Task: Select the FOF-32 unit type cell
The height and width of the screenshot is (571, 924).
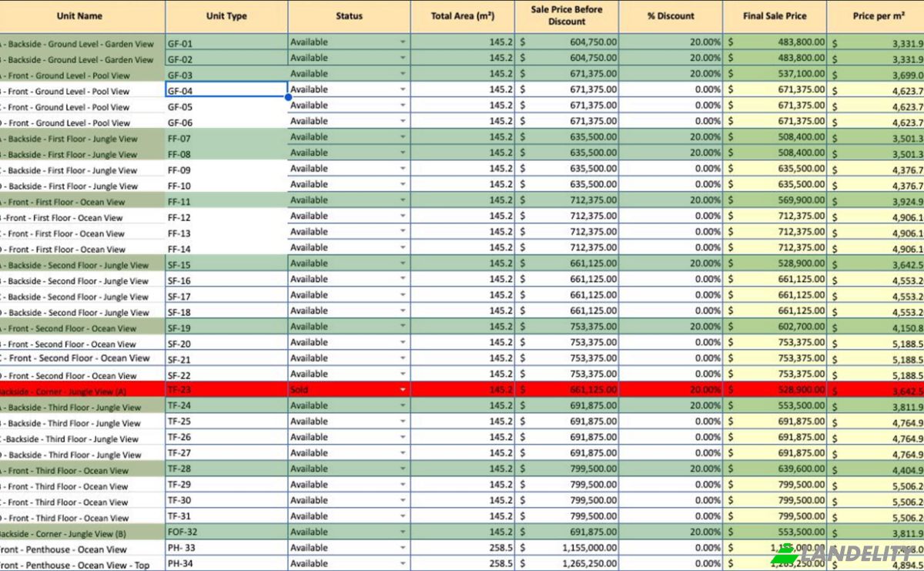Action: click(x=226, y=532)
